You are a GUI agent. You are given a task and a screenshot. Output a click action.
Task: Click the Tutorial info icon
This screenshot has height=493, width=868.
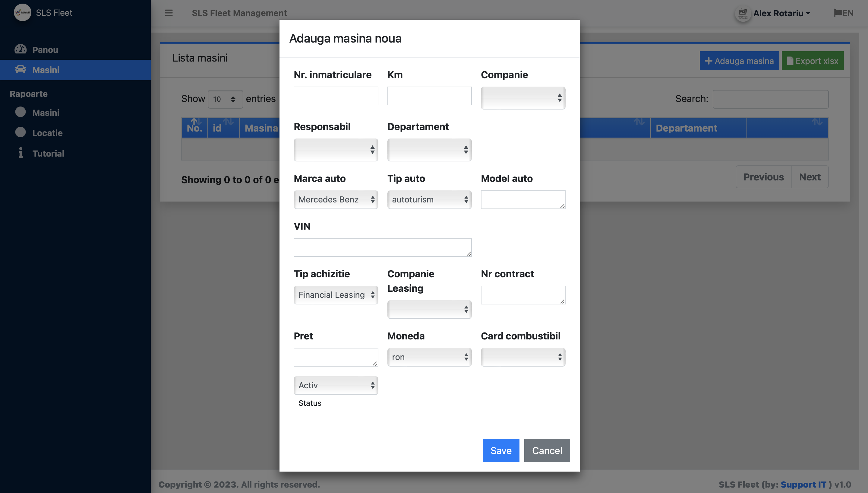pos(20,153)
